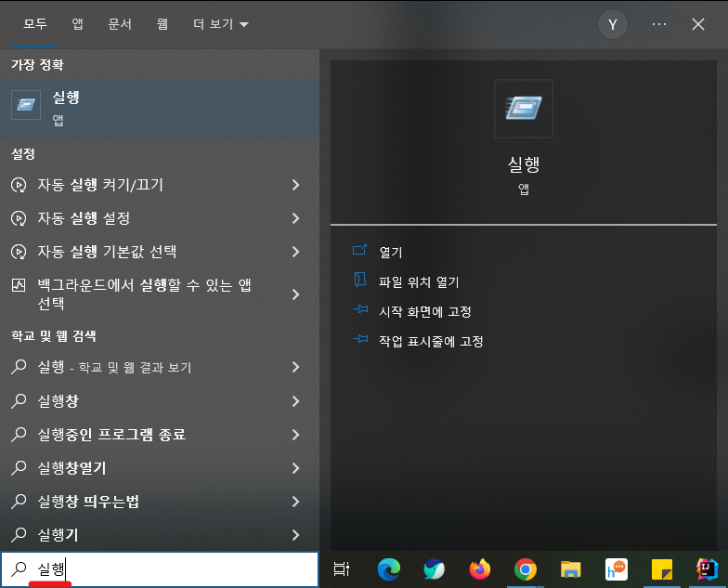
Task: Click the 파일 위치 열기 folder icon
Action: point(359,281)
